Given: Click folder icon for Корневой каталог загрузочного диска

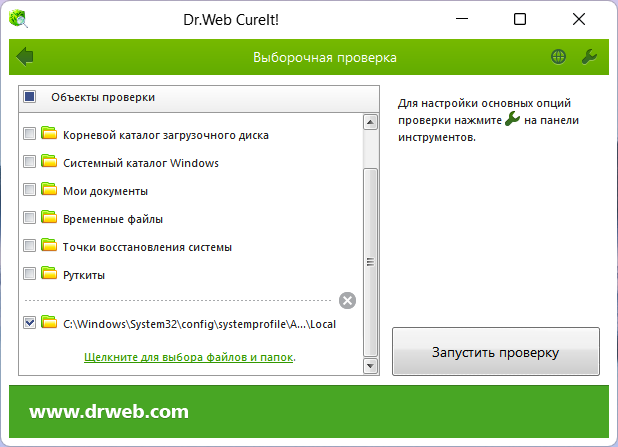Looking at the screenshot, I should point(49,133).
